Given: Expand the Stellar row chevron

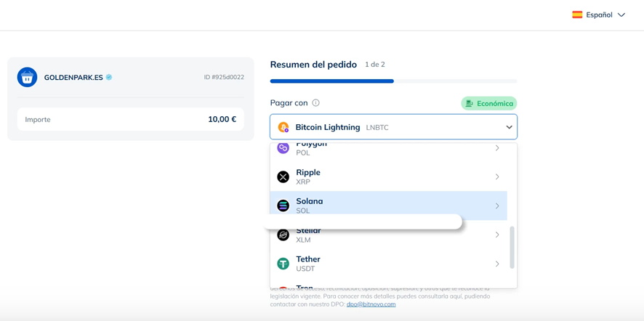Looking at the screenshot, I should [x=497, y=235].
